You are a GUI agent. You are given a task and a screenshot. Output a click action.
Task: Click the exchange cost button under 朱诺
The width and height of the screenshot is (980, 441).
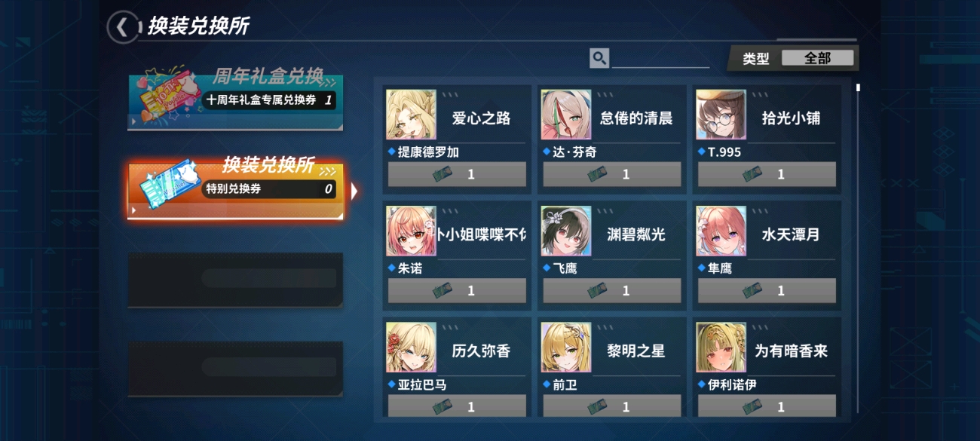coord(457,290)
